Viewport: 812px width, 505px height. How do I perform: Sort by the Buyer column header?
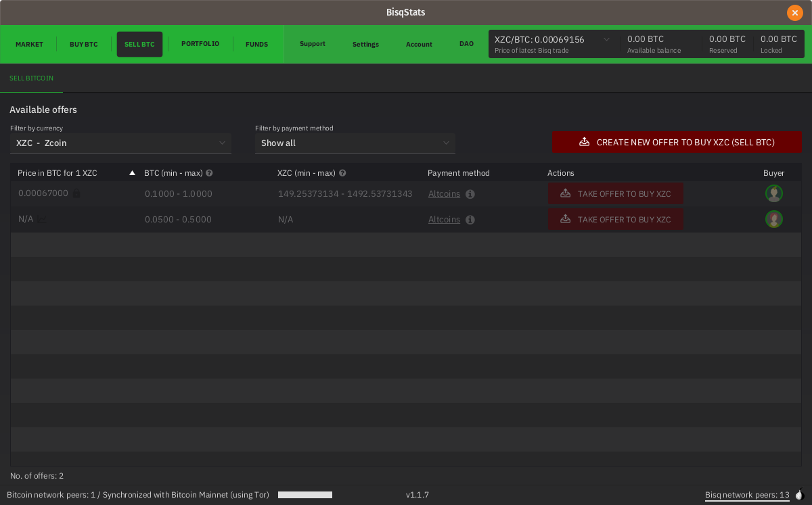coord(773,173)
